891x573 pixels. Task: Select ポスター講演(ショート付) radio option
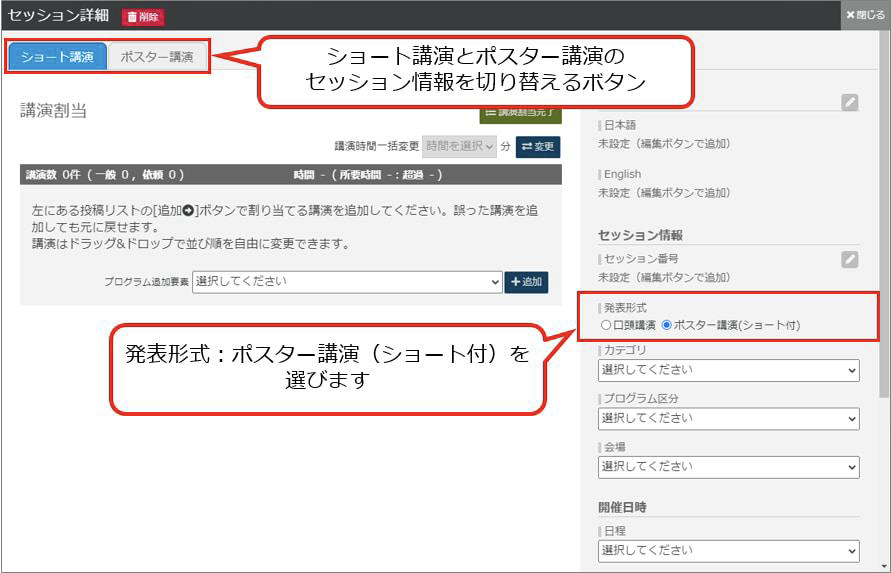(x=666, y=325)
